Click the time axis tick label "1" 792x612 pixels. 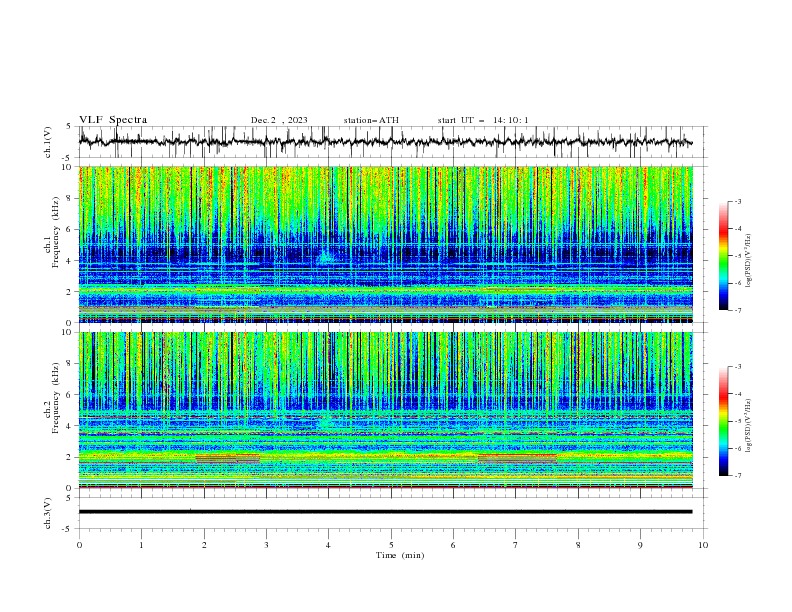point(141,545)
